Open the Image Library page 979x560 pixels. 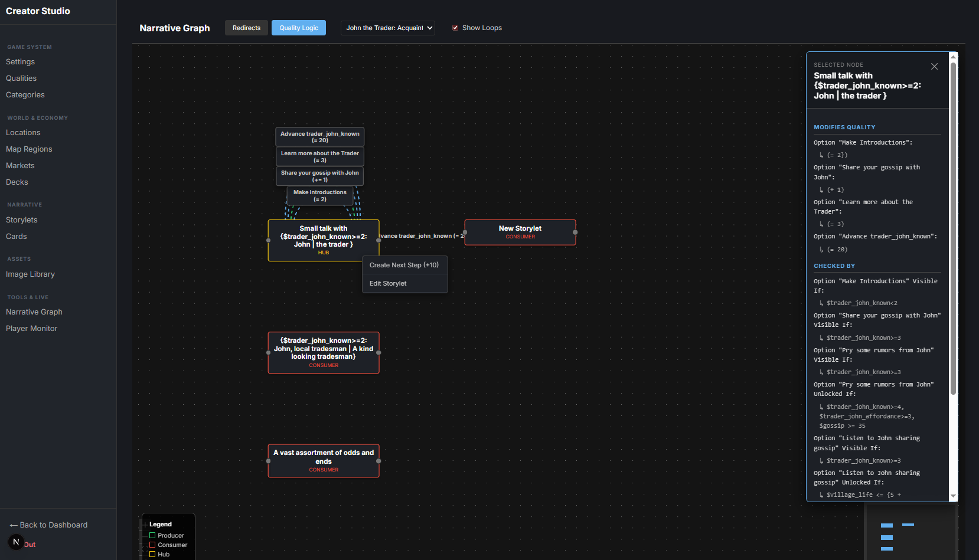click(30, 274)
